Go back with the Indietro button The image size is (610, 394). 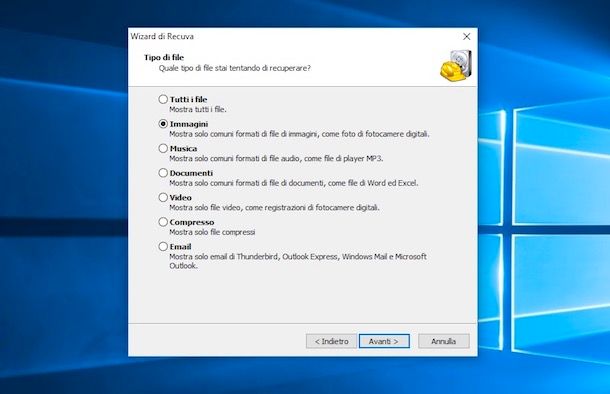[331, 341]
